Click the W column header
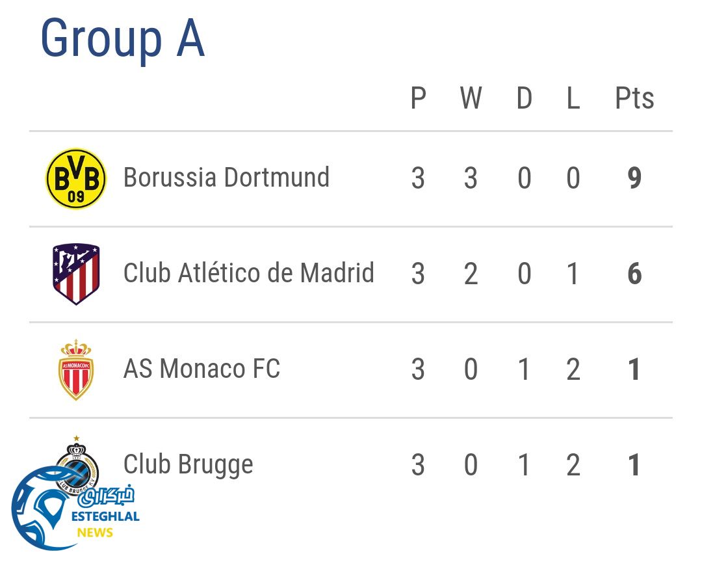This screenshot has width=728, height=571. [x=471, y=99]
